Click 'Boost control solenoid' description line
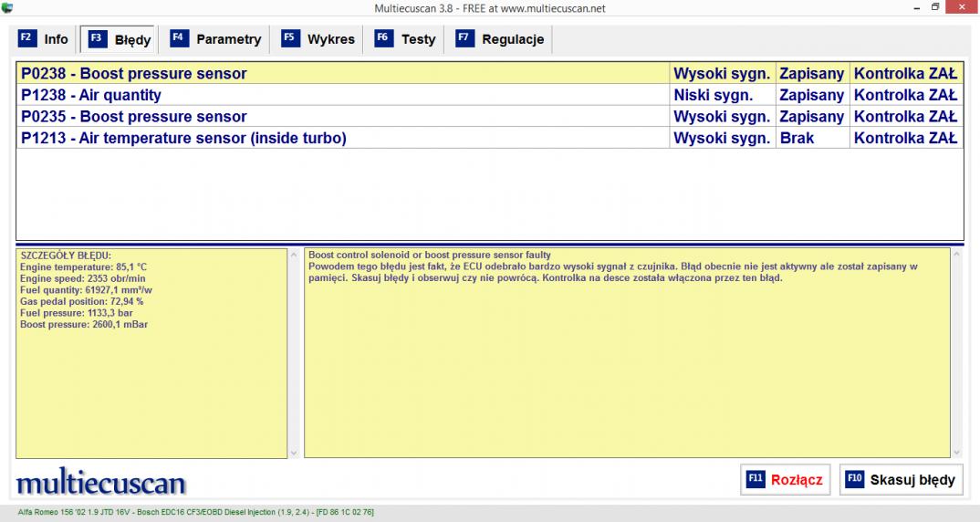980x522 pixels. [430, 255]
